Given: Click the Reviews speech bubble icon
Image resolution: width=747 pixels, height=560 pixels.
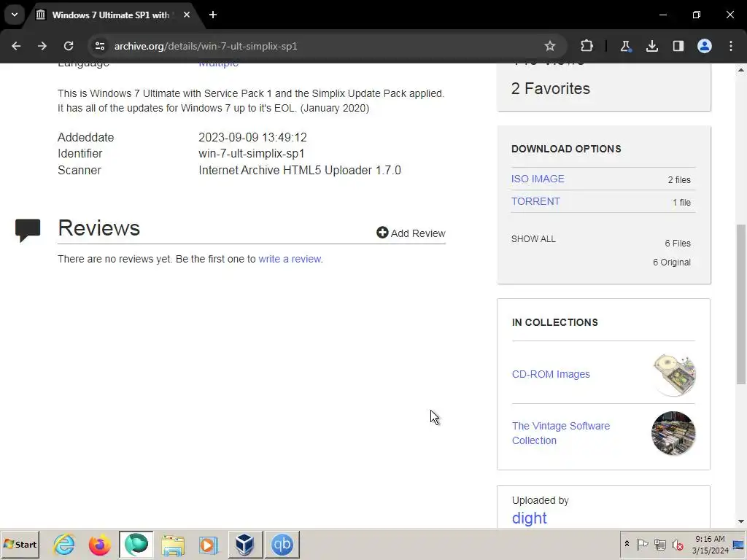Looking at the screenshot, I should click(28, 230).
